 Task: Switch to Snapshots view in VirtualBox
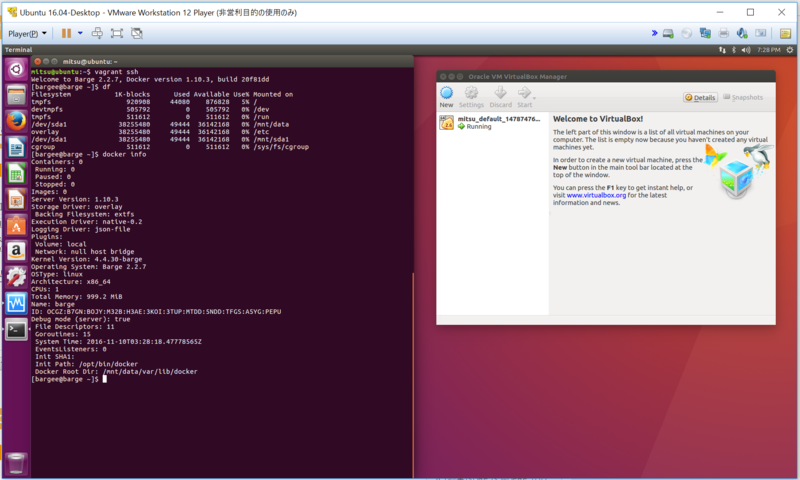[x=743, y=97]
